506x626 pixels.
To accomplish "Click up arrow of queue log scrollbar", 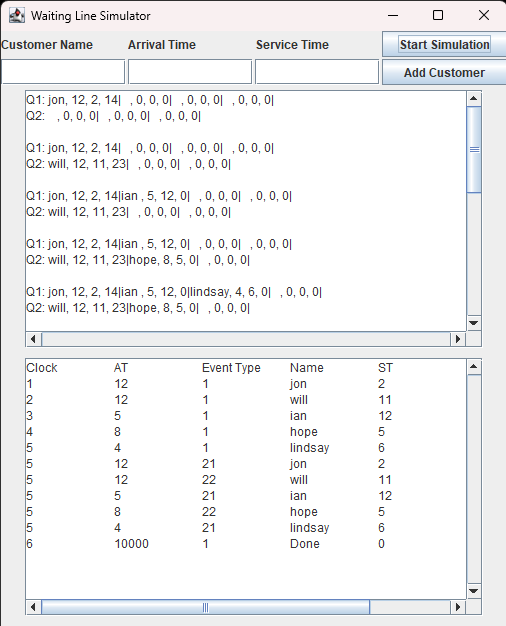I will point(474,99).
